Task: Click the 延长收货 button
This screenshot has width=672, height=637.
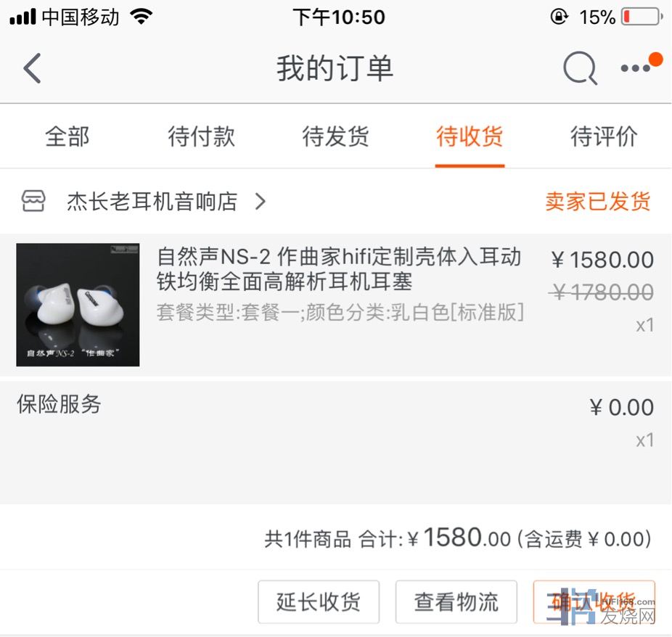Action: click(x=319, y=602)
